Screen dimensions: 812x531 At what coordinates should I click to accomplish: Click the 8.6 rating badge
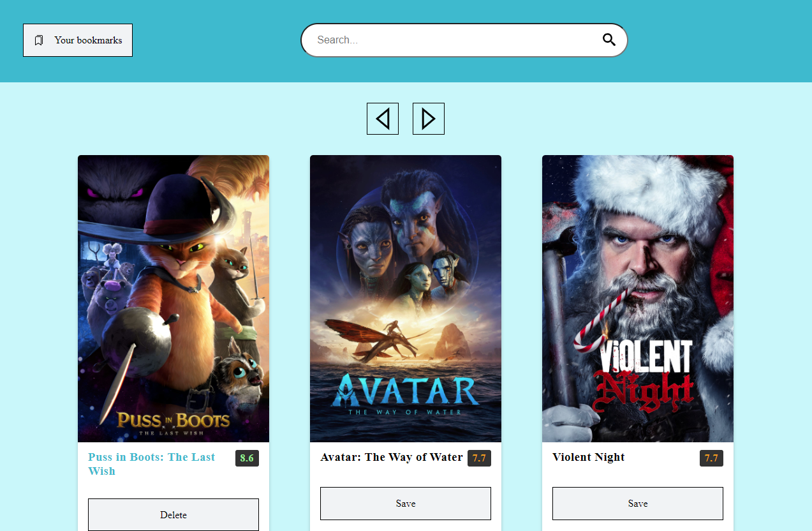(247, 458)
